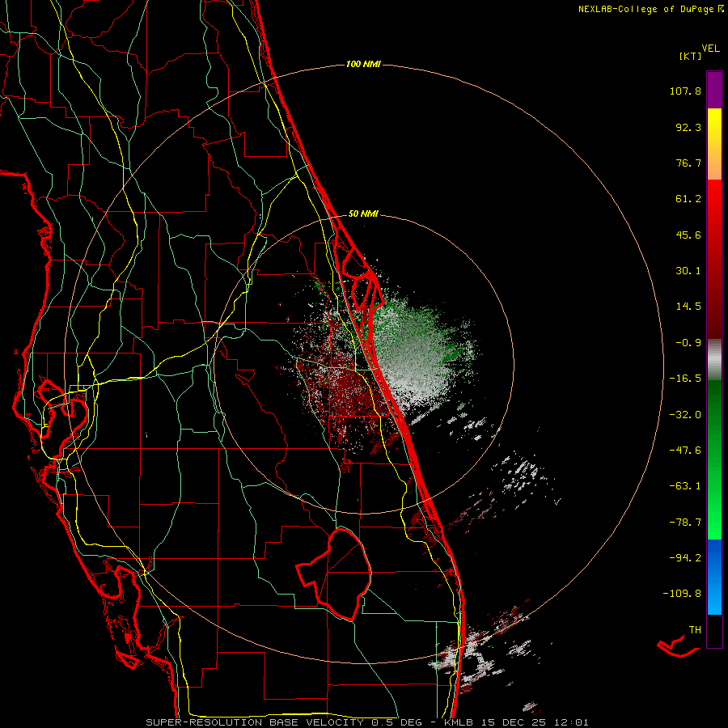Viewport: 728px width, 728px height.
Task: Click the 50 NMI range ring label
Action: tap(363, 214)
